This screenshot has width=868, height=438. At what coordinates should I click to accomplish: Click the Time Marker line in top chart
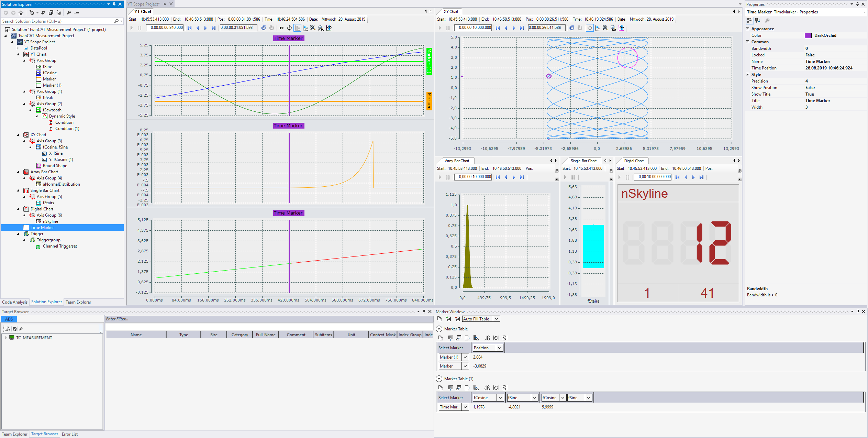[x=289, y=80]
